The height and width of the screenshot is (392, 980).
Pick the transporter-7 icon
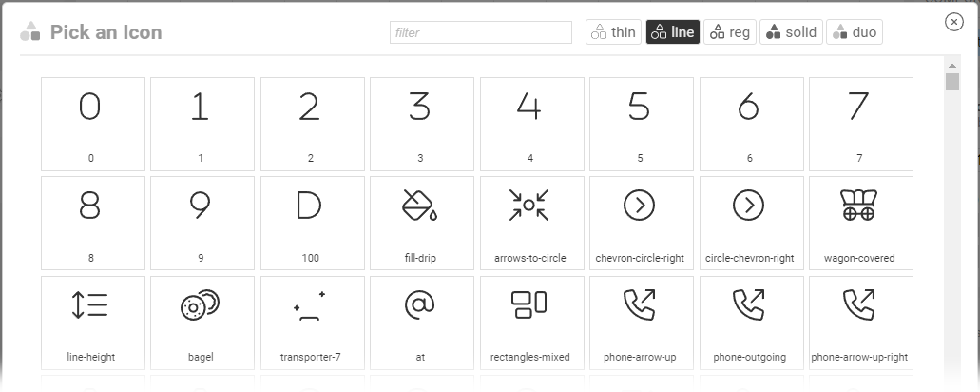click(313, 323)
